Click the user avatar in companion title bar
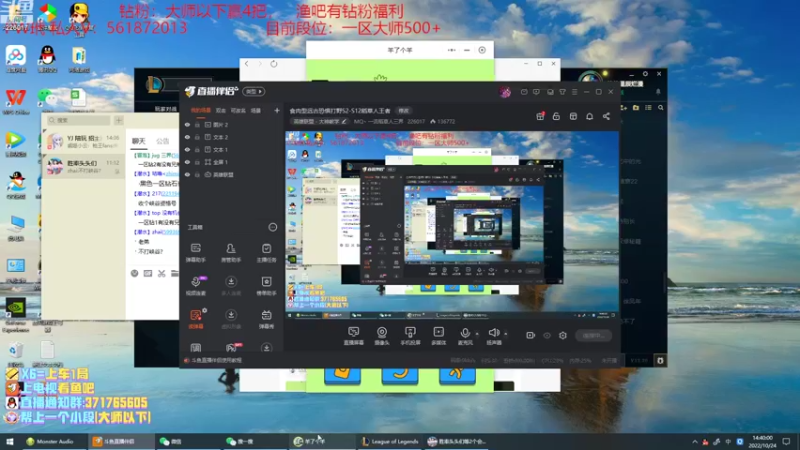 [505, 92]
